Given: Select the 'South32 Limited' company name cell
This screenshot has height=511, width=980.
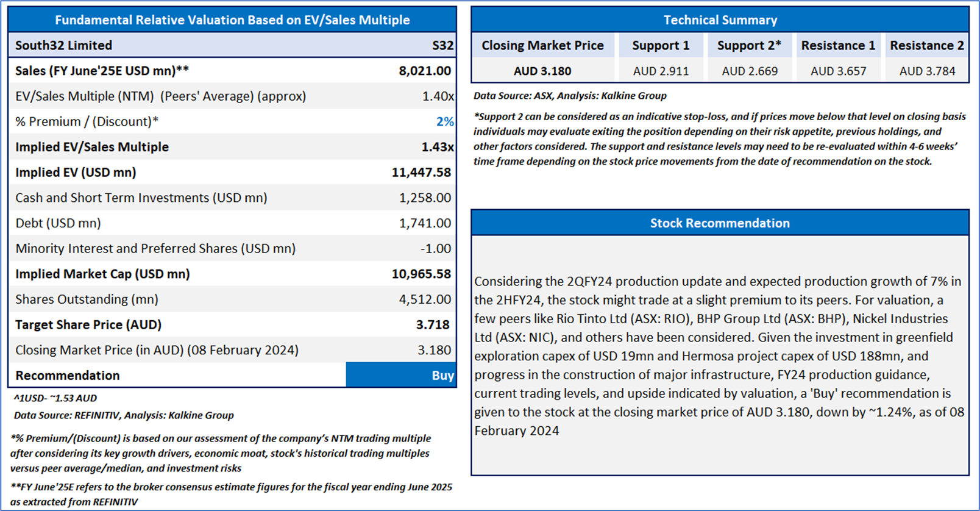Looking at the screenshot, I should 63,45.
